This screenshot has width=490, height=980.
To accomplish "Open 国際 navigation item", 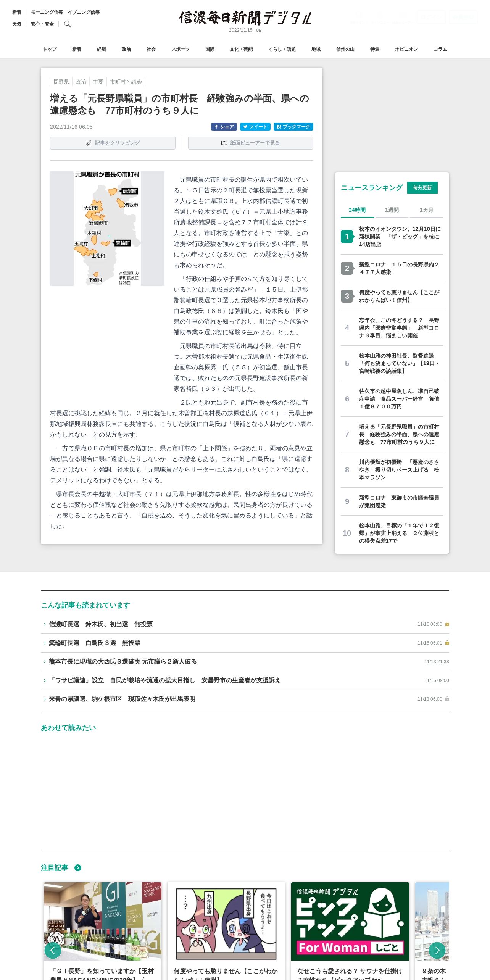I will click(x=210, y=49).
